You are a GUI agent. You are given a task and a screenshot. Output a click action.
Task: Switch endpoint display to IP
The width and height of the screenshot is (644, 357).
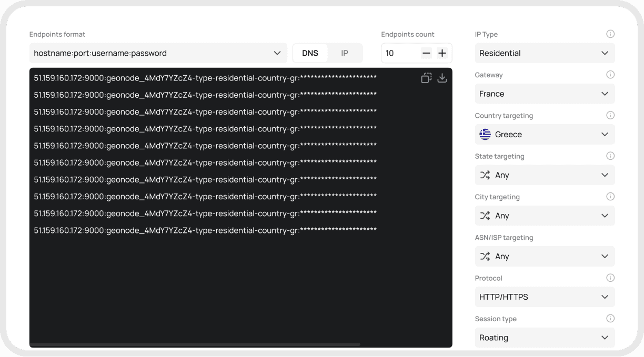tap(345, 53)
